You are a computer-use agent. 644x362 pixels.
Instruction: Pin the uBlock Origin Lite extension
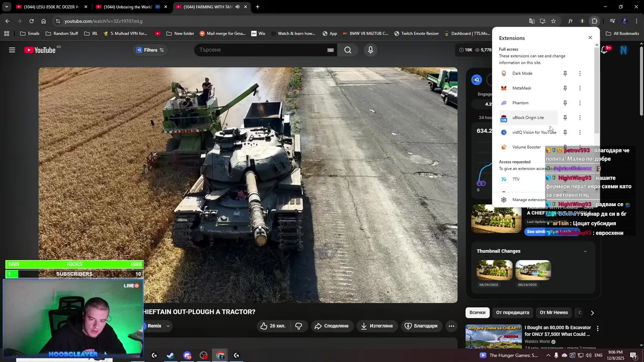point(565,118)
